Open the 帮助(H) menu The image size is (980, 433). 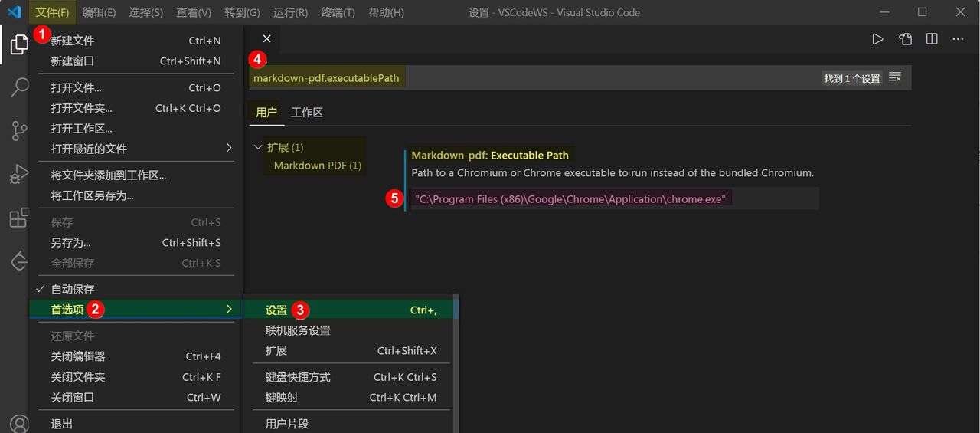tap(386, 12)
